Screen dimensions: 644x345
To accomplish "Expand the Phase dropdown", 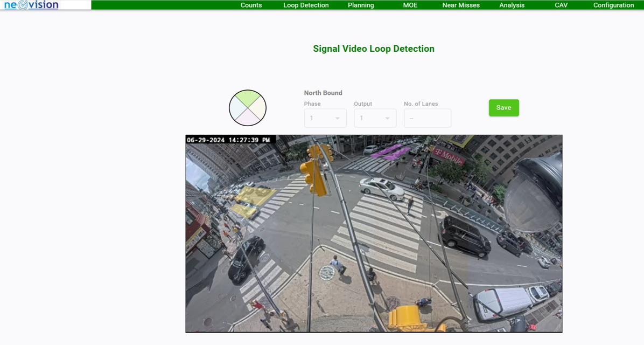I will coord(325,118).
